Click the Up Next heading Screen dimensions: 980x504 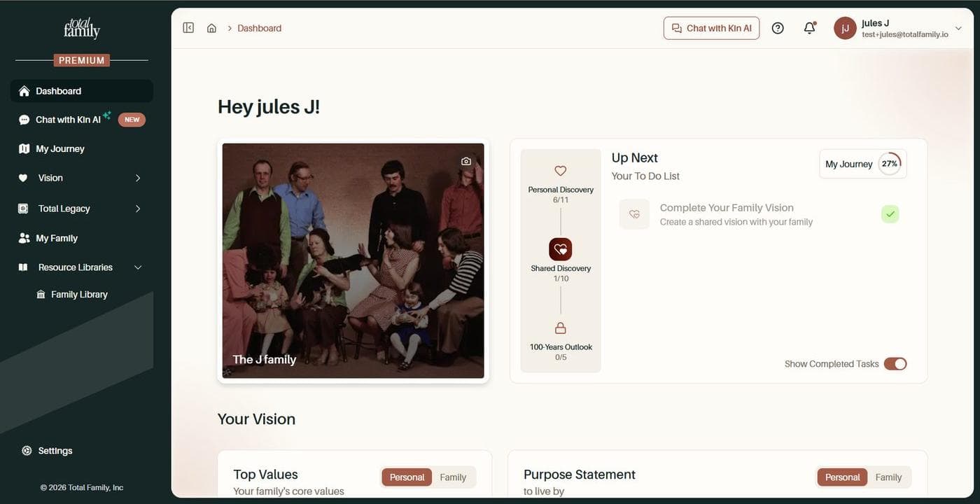click(x=635, y=157)
